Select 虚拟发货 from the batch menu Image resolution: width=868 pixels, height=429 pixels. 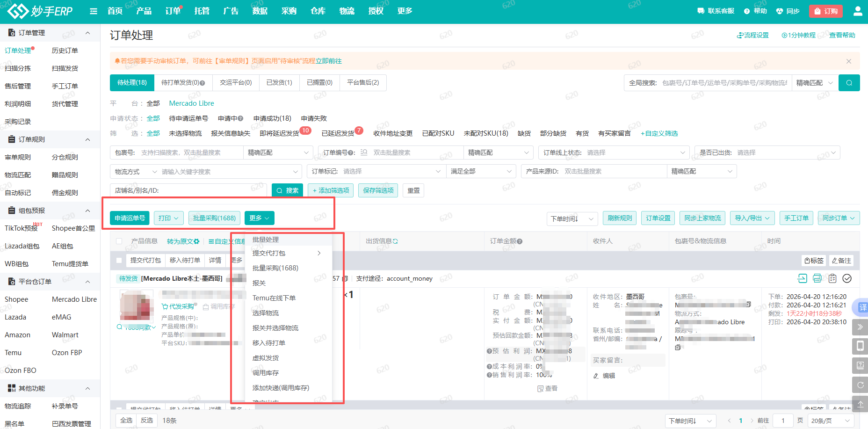(x=266, y=358)
